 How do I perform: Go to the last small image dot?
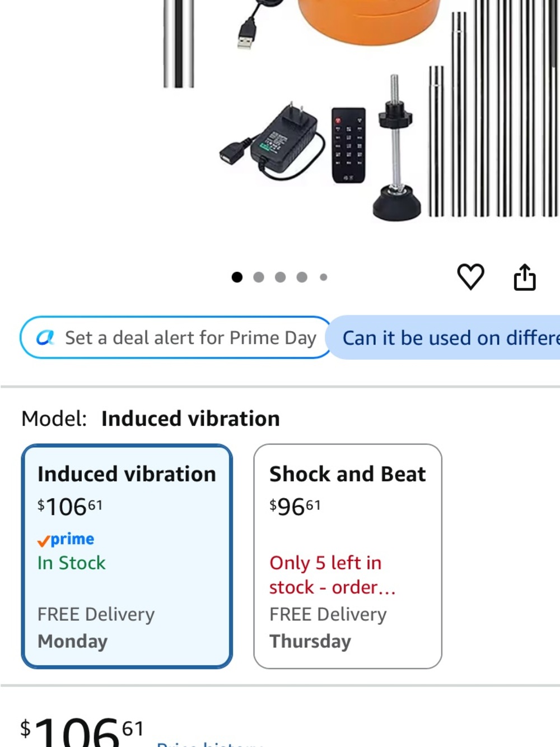pos(323,277)
